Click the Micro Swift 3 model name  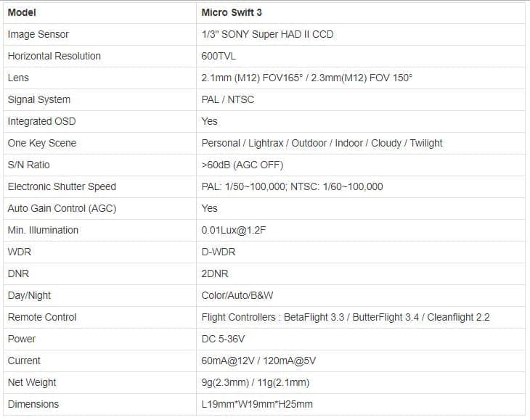point(232,12)
